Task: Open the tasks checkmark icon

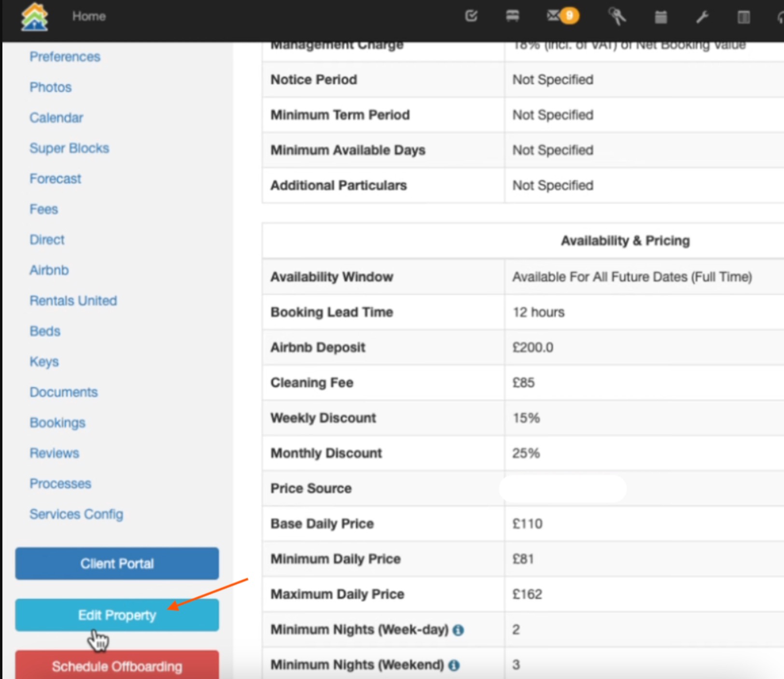Action: pyautogui.click(x=471, y=16)
